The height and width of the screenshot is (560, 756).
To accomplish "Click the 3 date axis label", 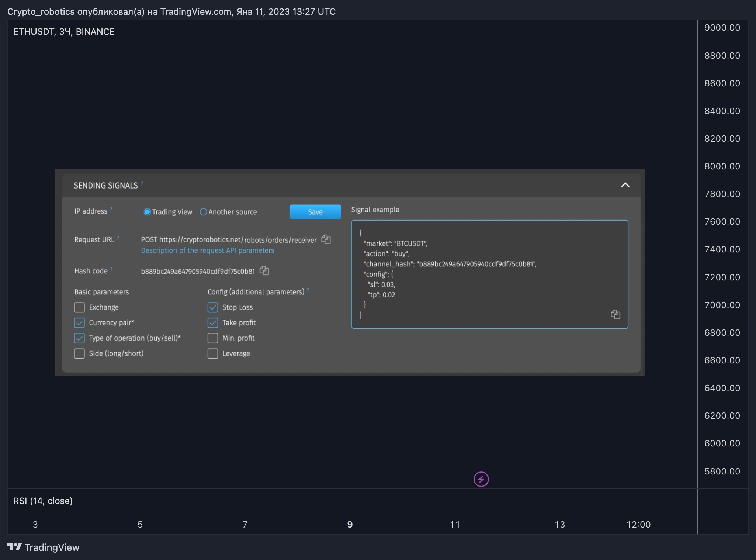I will coord(35,524).
